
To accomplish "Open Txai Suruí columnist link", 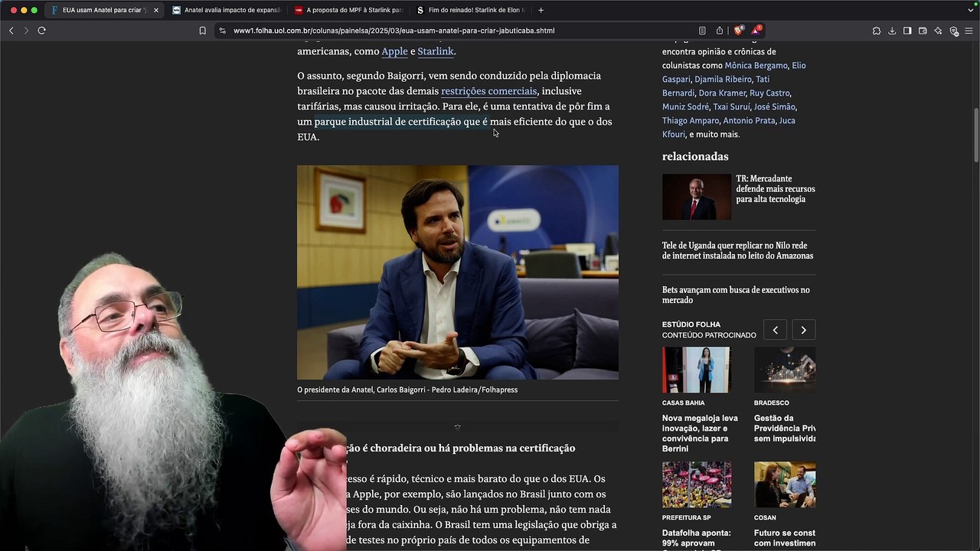I will pos(731,107).
